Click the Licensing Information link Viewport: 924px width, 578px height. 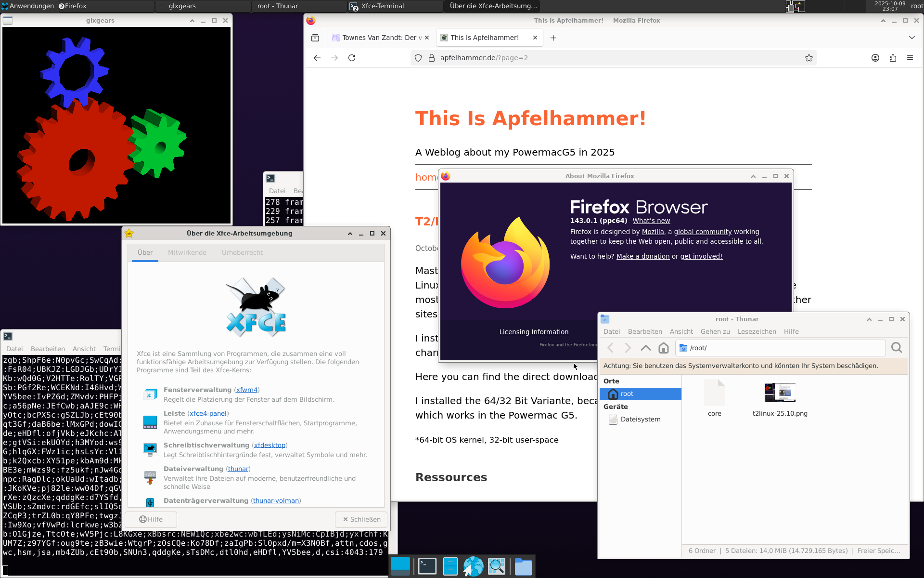pos(534,332)
